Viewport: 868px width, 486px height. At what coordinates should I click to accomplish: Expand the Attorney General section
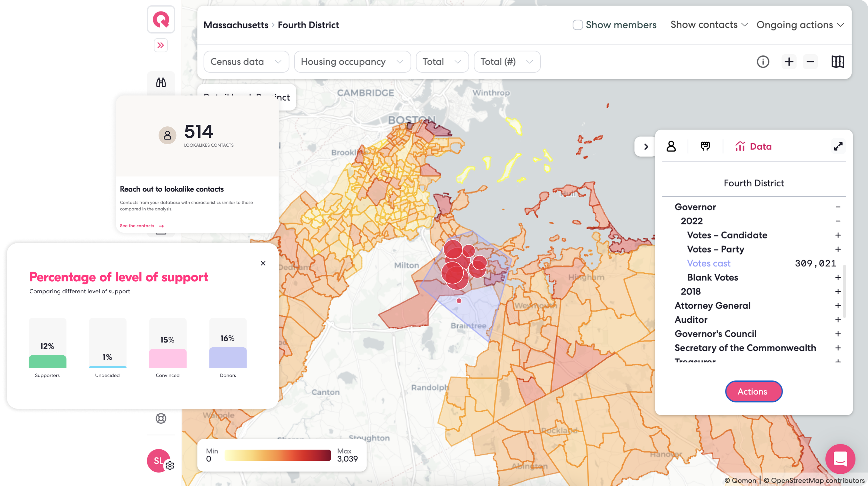[838, 306]
